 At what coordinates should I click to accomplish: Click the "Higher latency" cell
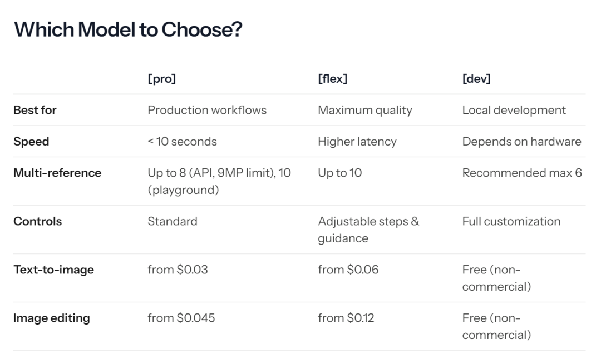click(357, 142)
